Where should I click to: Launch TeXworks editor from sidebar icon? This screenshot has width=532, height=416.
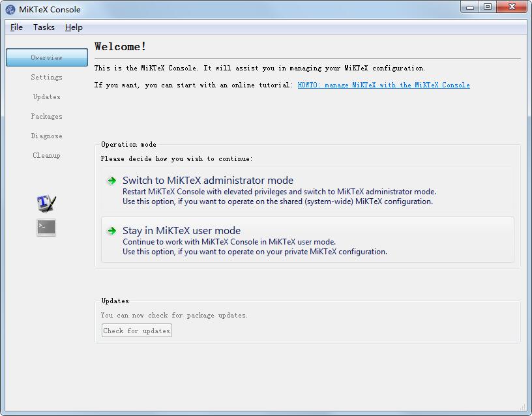click(46, 203)
